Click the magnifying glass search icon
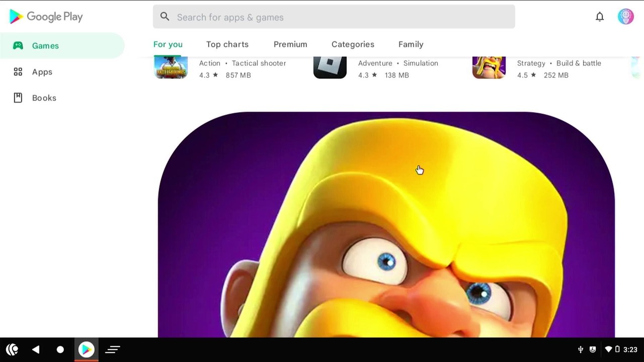Image resolution: width=644 pixels, height=362 pixels. [165, 17]
